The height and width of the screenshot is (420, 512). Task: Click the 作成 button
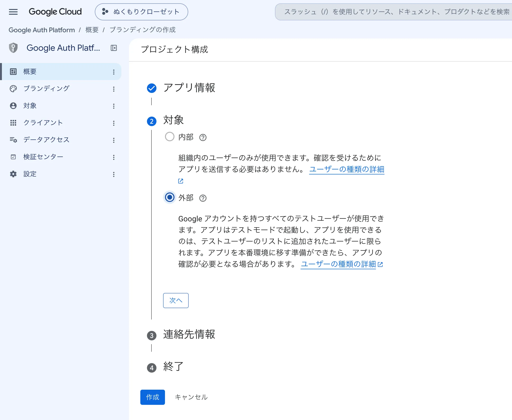(x=153, y=397)
